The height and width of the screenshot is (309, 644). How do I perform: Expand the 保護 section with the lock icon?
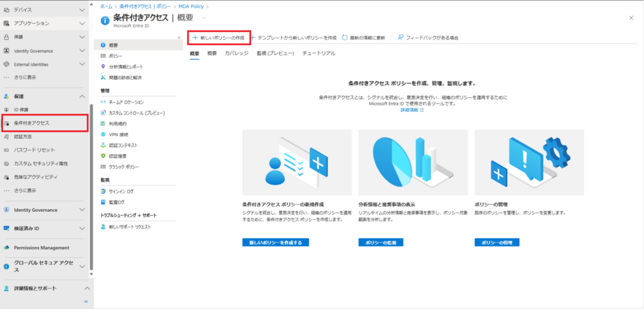(82, 37)
